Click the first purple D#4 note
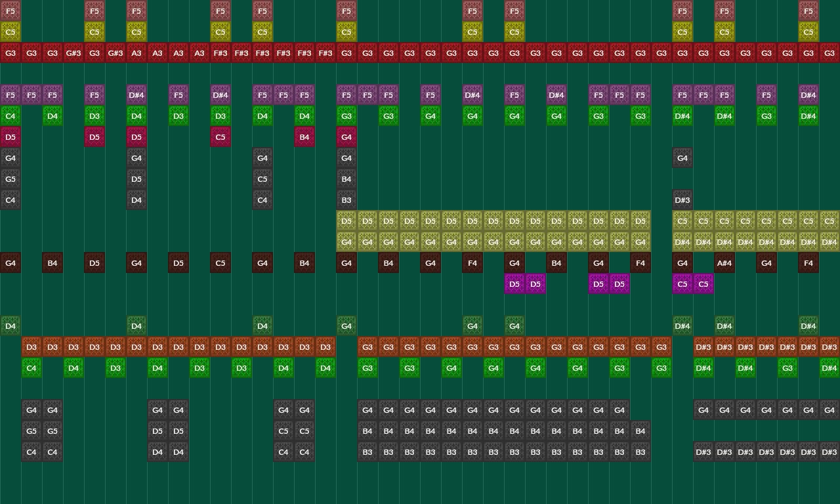The height and width of the screenshot is (504, 840). (136, 95)
